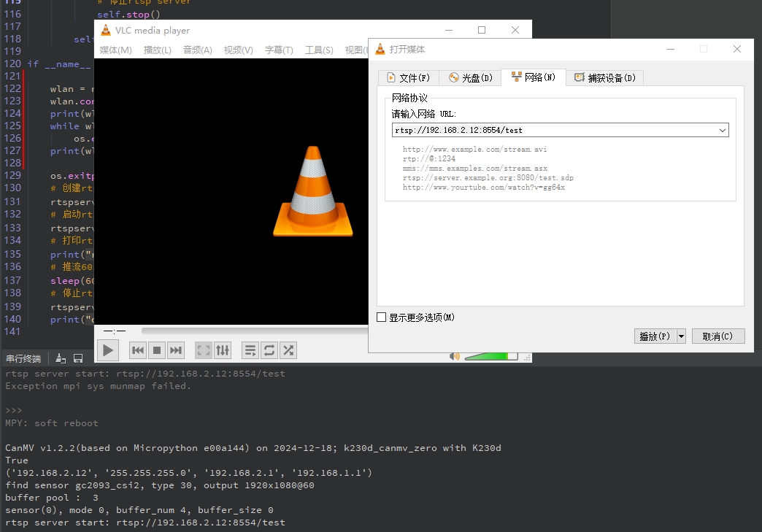762x532 pixels.
Task: Click terminal line "True"
Action: (x=17, y=460)
